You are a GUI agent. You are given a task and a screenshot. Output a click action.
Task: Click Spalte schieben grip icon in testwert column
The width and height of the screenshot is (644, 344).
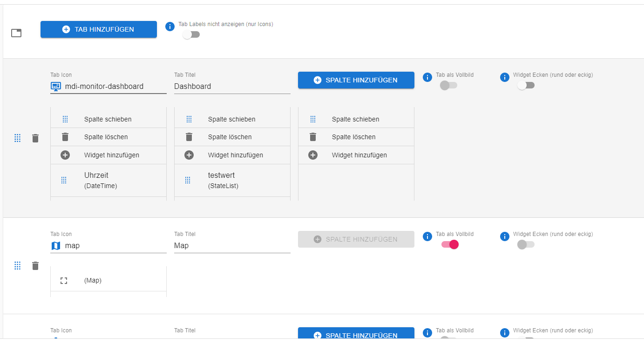189,119
